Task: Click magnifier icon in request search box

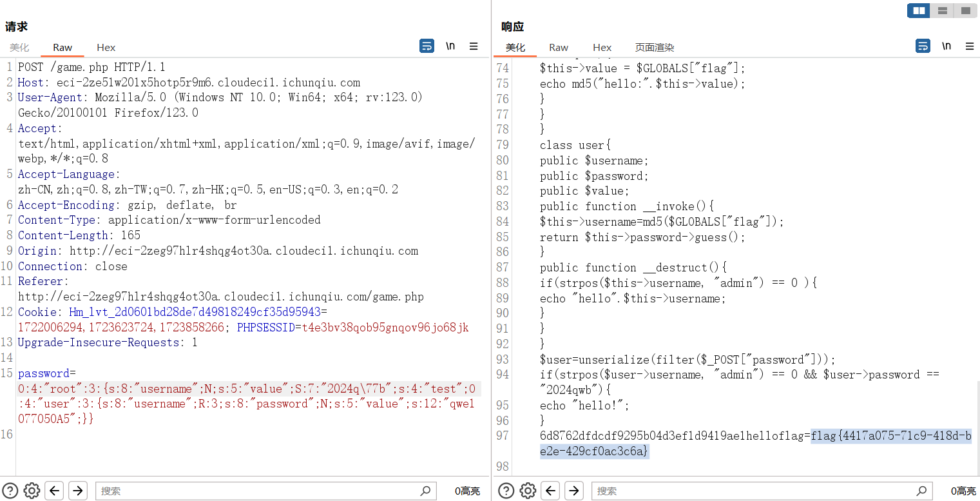Action: [x=425, y=491]
